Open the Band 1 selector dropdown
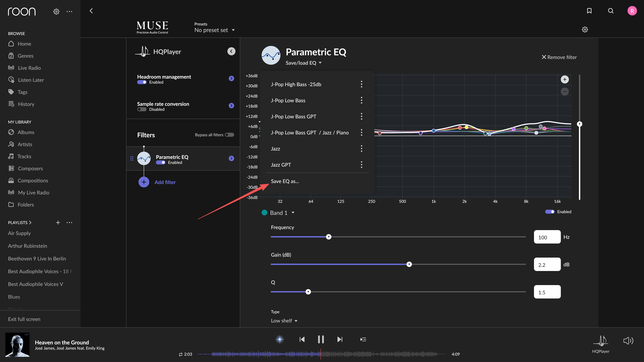The image size is (644, 362). click(282, 213)
